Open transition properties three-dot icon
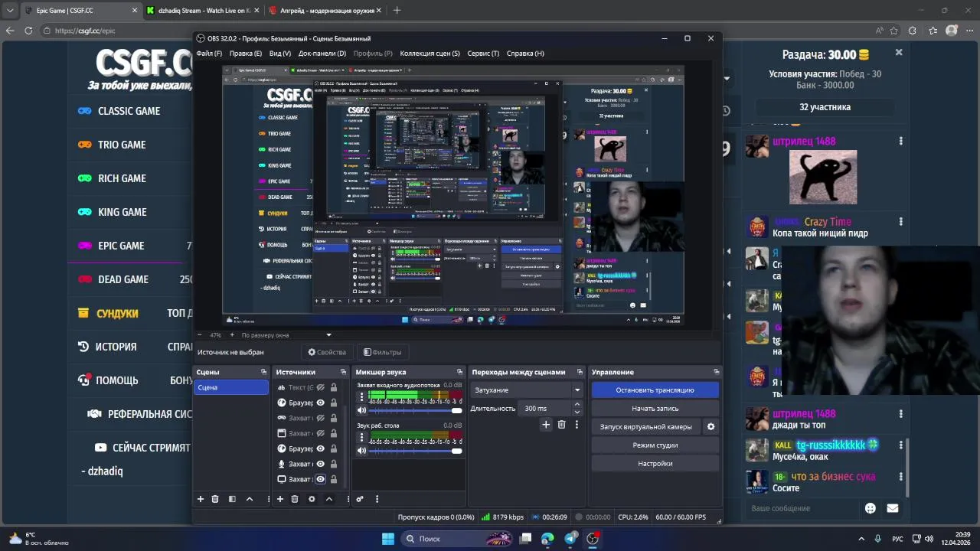980x551 pixels. pyautogui.click(x=577, y=425)
